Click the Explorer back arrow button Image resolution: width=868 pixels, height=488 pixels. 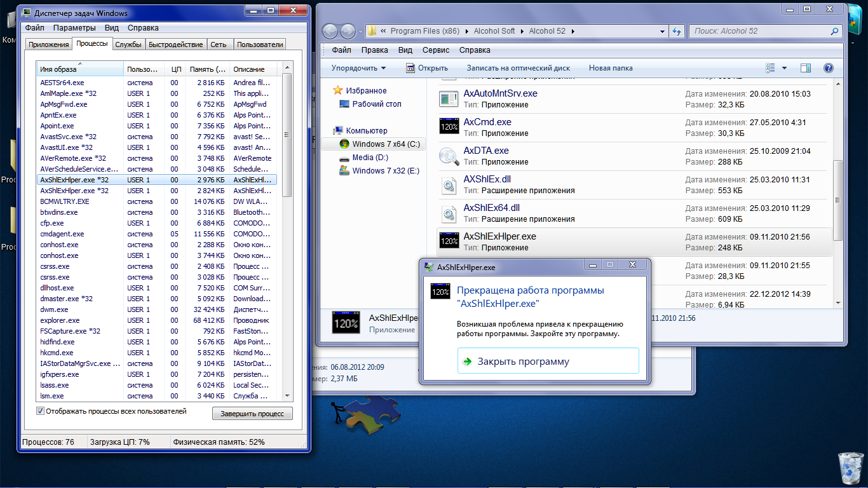tap(330, 31)
